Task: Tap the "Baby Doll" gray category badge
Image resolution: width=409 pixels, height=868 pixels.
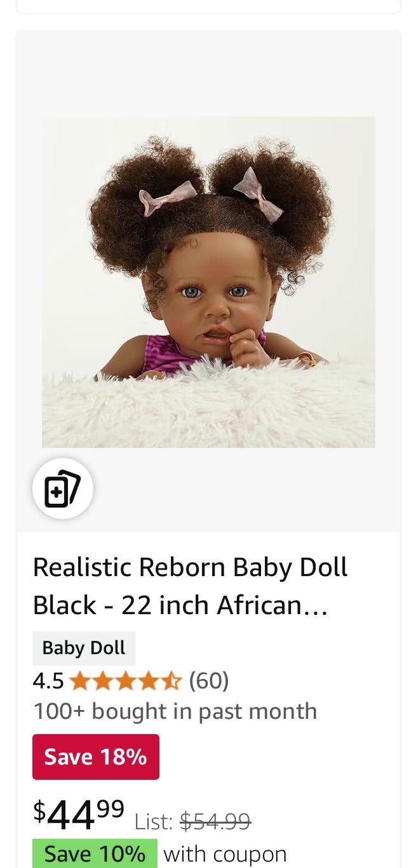Action: click(x=84, y=648)
